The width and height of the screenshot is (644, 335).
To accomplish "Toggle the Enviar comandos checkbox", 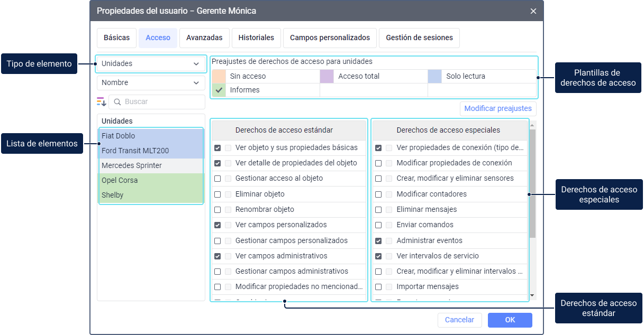I will coord(378,225).
